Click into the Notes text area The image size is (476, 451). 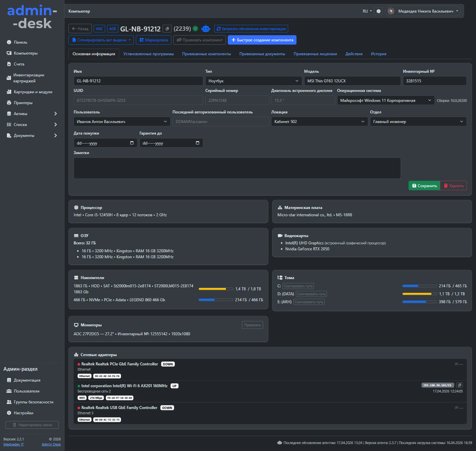[x=237, y=168]
